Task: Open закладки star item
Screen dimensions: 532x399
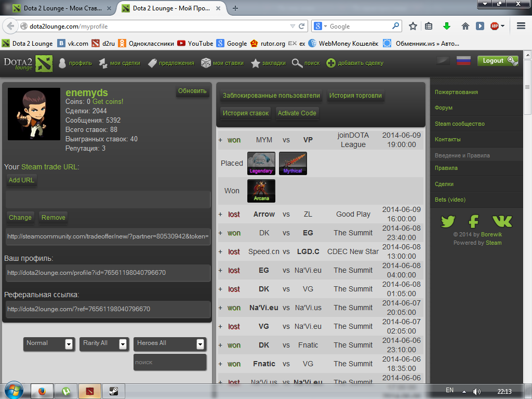Action: pos(268,63)
